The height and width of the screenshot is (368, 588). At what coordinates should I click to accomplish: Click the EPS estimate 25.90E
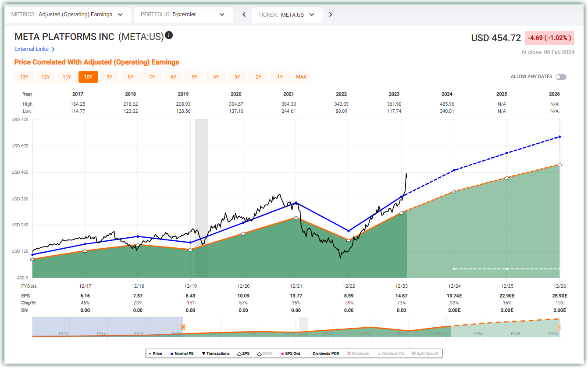click(x=559, y=296)
